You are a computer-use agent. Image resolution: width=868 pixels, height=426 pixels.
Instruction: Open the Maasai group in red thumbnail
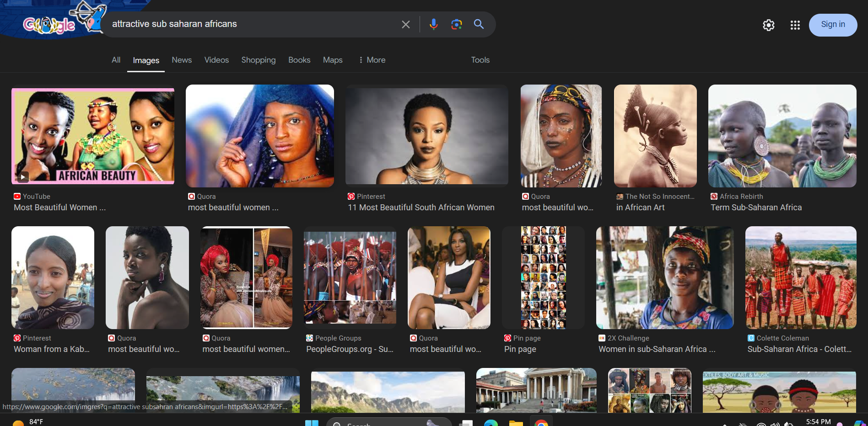point(801,277)
